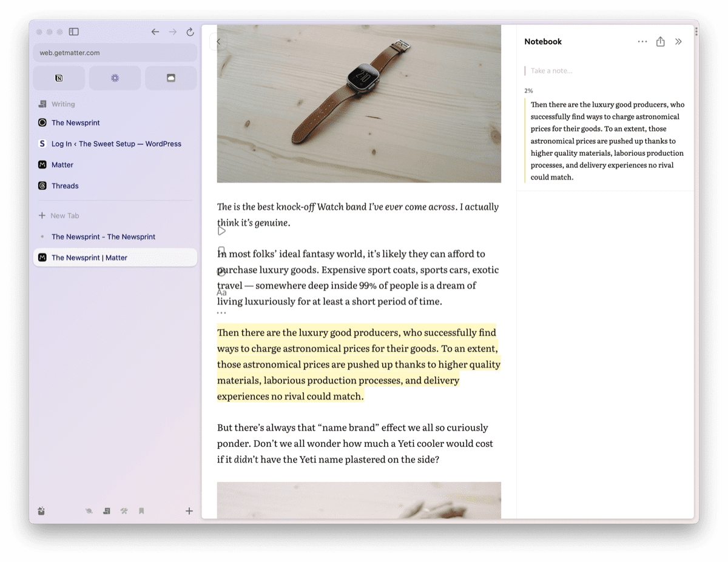Open the pinned cloud favorite
Screen dimensions: 728x562
coord(171,78)
